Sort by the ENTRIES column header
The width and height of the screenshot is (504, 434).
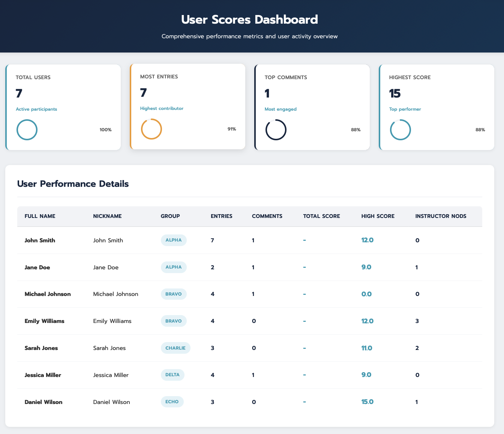[222, 216]
